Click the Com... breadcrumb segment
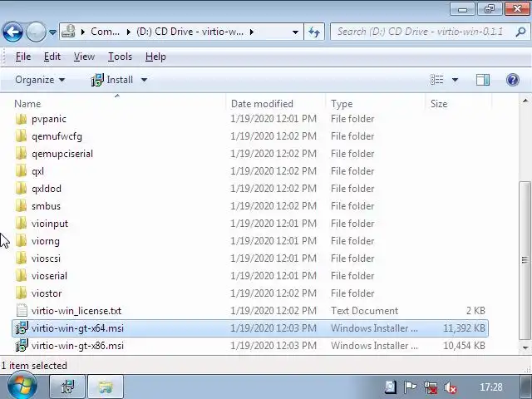 [105, 32]
